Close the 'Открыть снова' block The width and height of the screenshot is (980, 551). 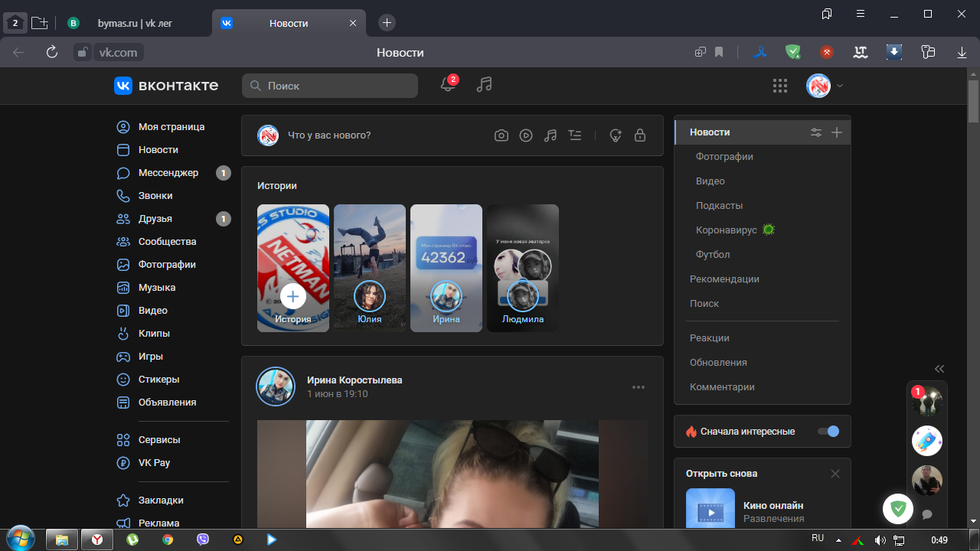pyautogui.click(x=835, y=474)
